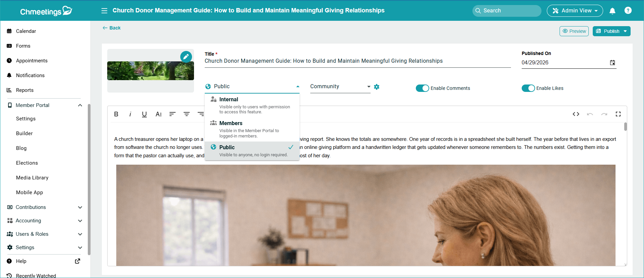Open Published On calendar picker
This screenshot has height=278, width=644.
pos(613,63)
